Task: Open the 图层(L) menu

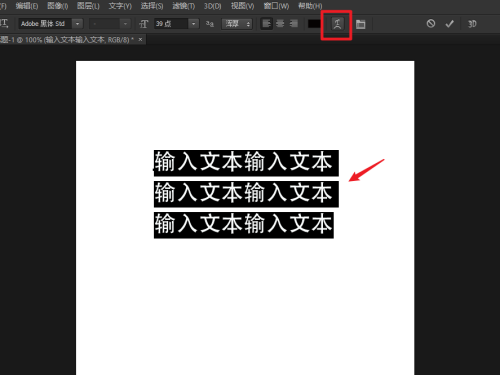Action: click(x=88, y=6)
